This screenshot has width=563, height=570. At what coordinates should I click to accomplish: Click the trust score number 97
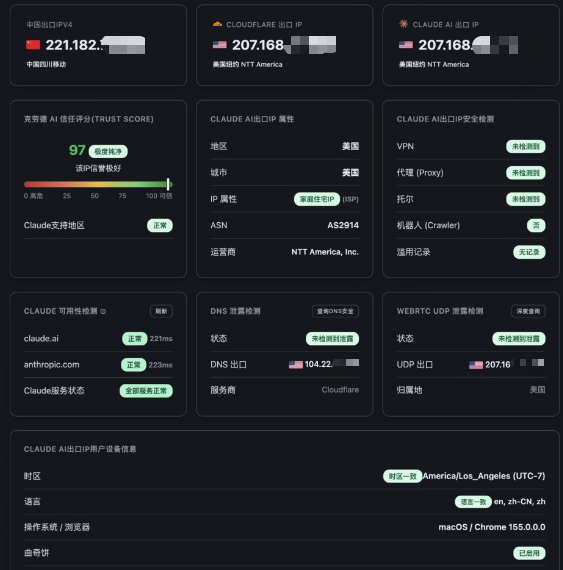pos(77,150)
